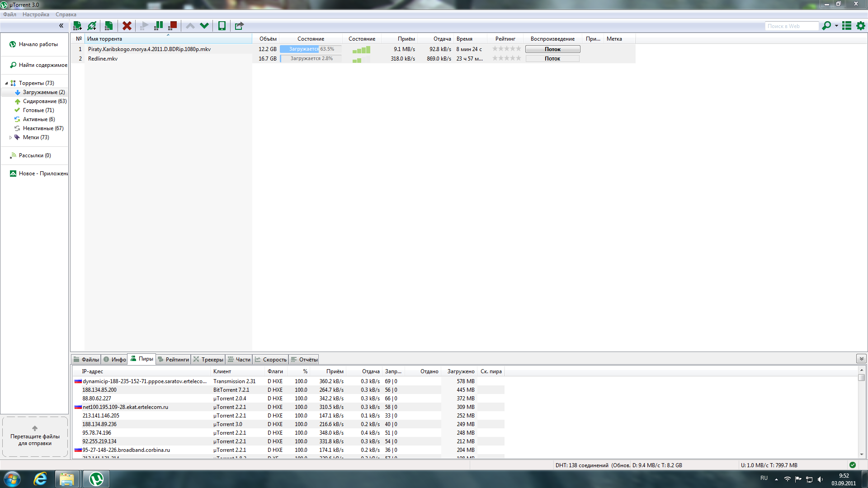Click the Add Torrent toolbar icon
868x488 pixels.
77,26
